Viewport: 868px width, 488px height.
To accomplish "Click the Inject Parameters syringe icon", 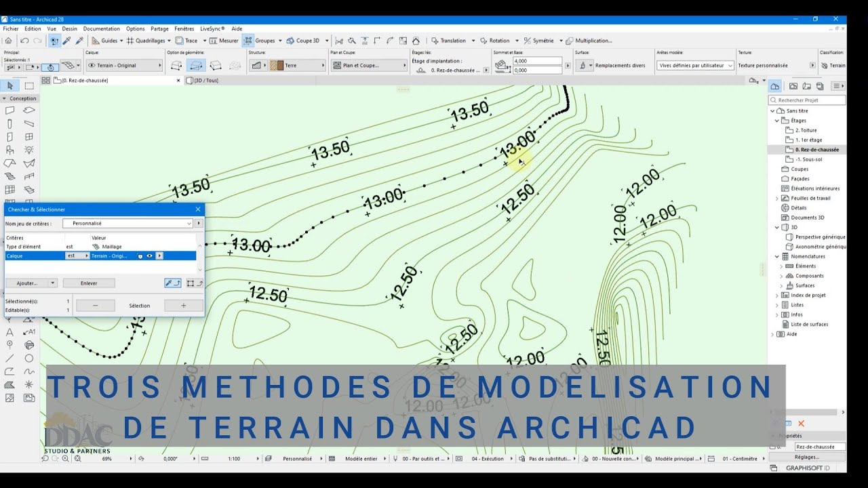I will pyautogui.click(x=79, y=41).
